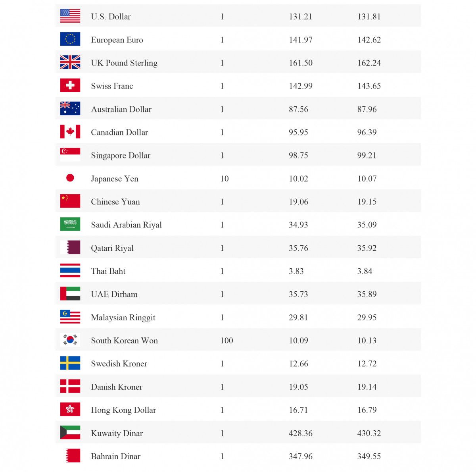Select the Australian Dollar currency name
Screen dimensions: 476x472
(121, 109)
